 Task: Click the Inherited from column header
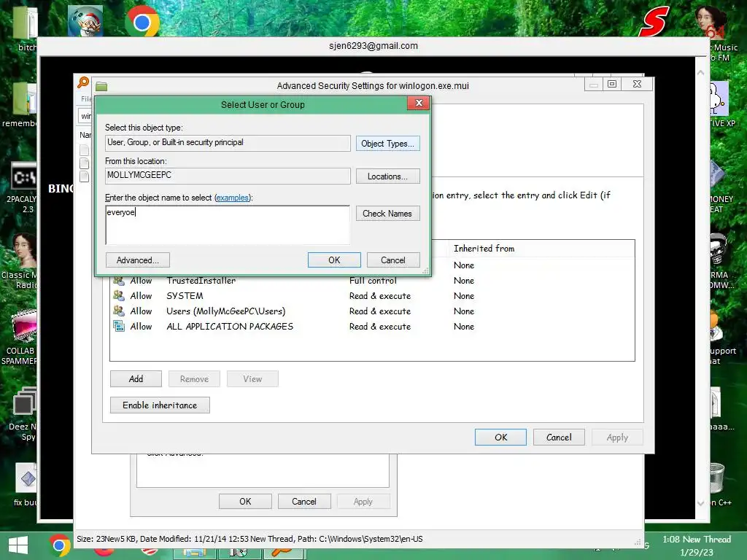[x=484, y=249]
